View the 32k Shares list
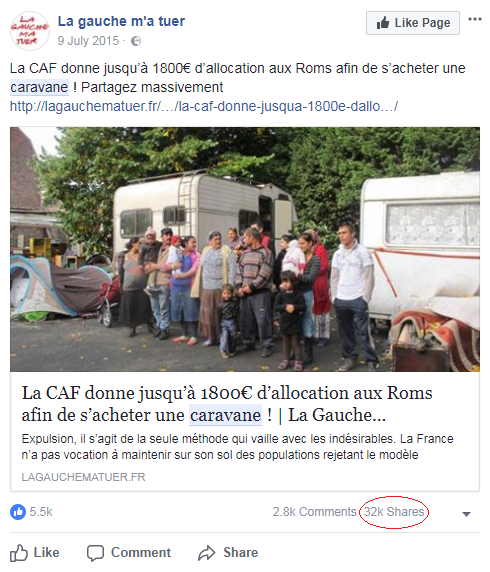 (x=394, y=512)
